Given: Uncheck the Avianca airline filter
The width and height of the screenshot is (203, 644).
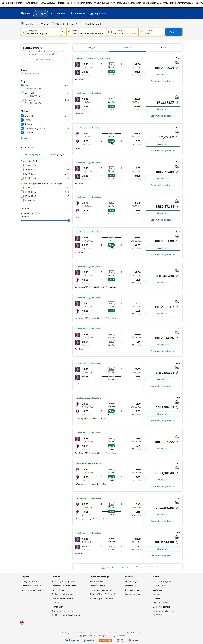Looking at the screenshot, I should [x=22, y=124].
